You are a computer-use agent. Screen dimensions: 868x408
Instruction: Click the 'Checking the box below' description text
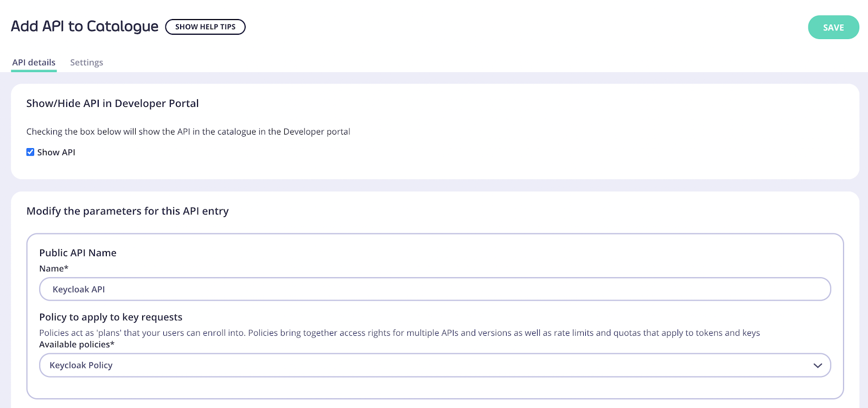point(188,131)
